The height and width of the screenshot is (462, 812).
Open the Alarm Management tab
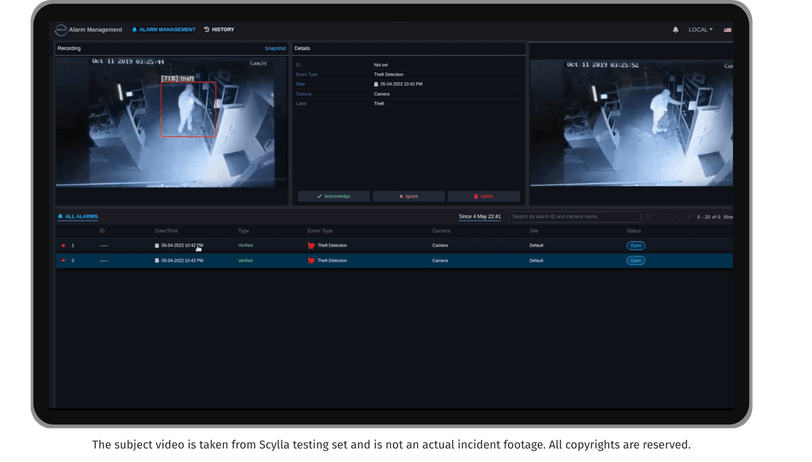(163, 30)
